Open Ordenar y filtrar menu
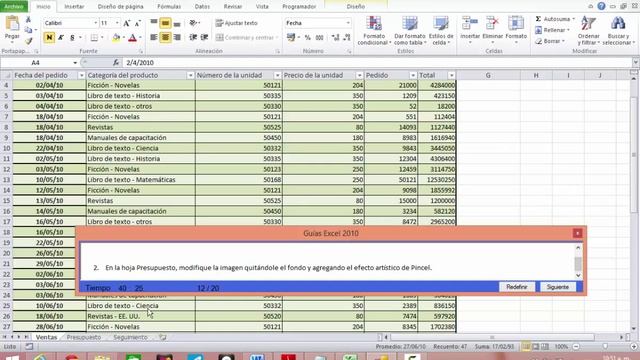This screenshot has width=640, height=360. click(589, 31)
